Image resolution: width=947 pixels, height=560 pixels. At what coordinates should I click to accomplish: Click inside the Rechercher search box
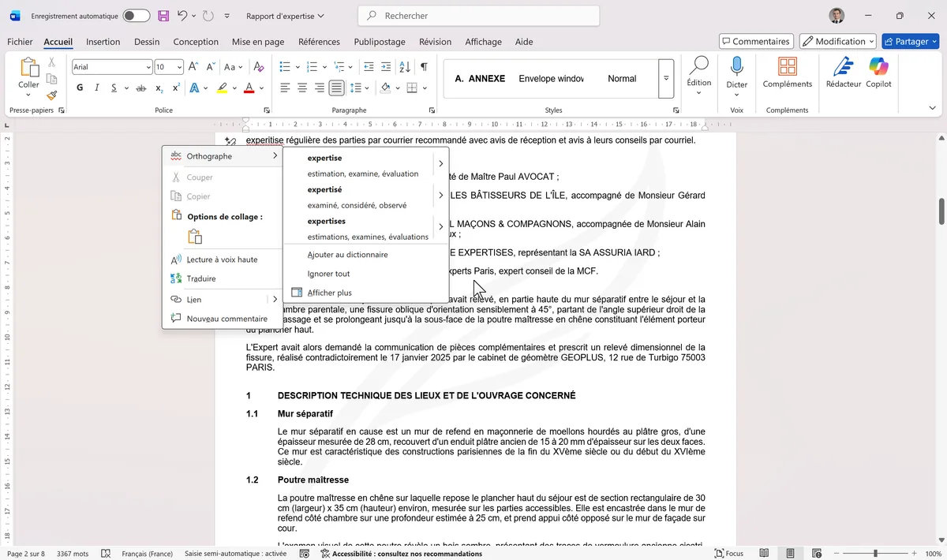pos(479,15)
